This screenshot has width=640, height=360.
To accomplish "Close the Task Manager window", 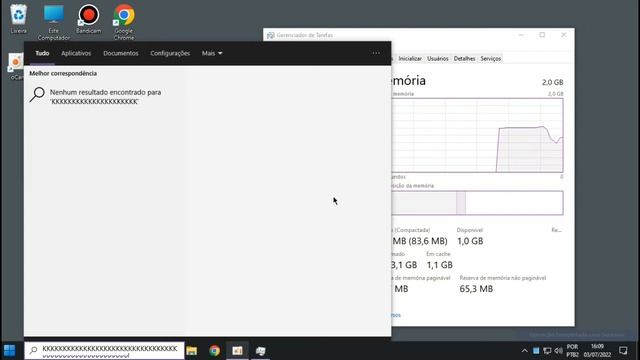I will click(x=564, y=35).
